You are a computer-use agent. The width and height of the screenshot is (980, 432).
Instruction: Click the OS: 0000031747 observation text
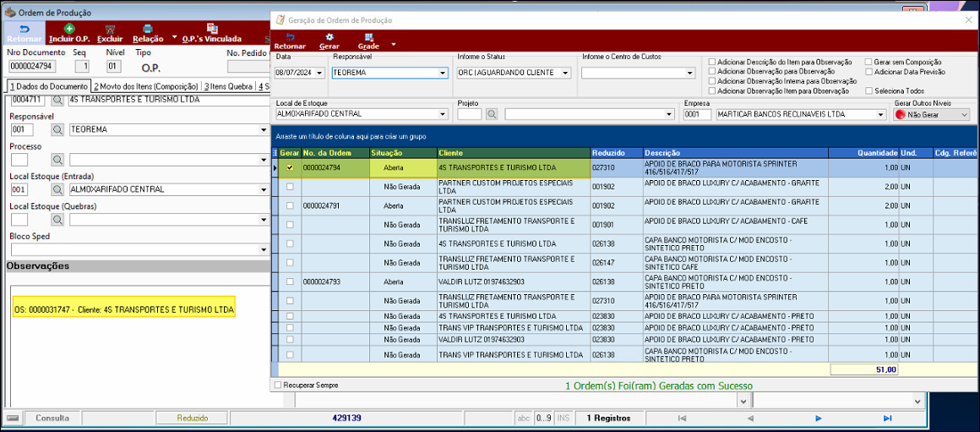[123, 309]
